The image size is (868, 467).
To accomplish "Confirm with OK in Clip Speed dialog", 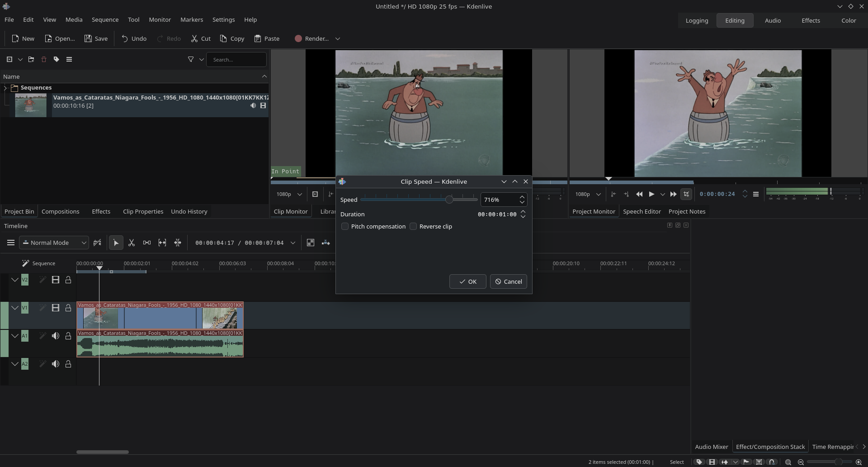I will coord(467,281).
